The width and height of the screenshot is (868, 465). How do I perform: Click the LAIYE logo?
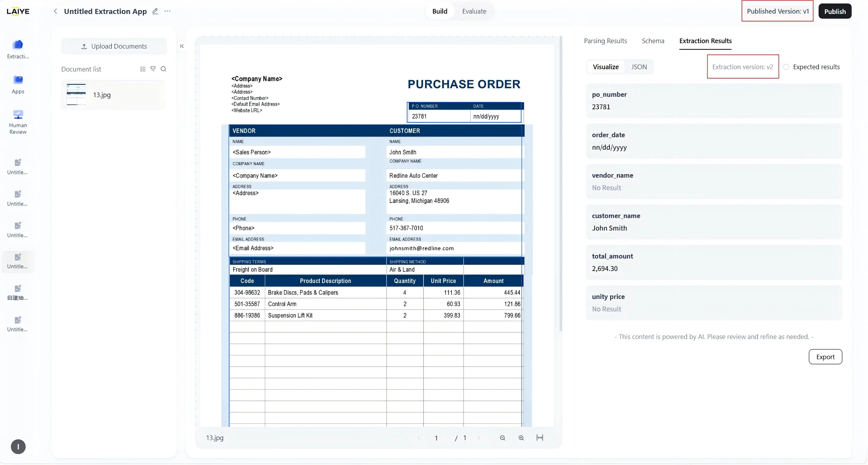(18, 11)
